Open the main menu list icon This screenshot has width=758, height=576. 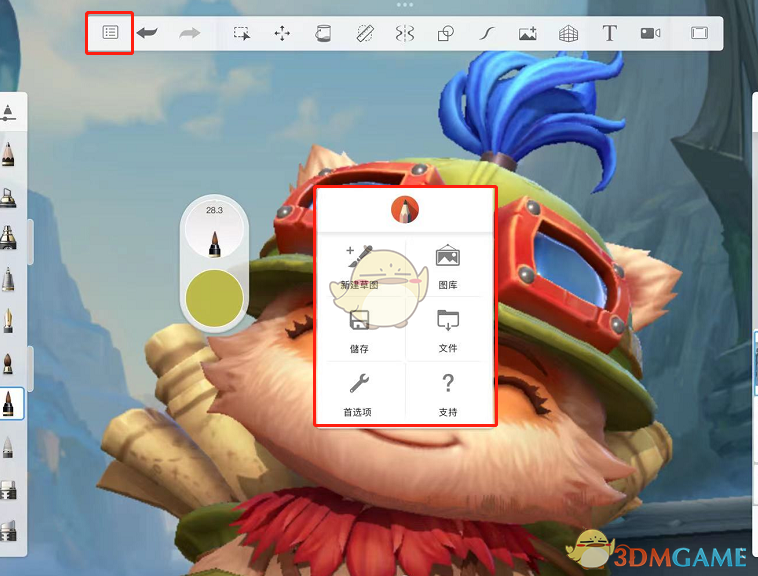(x=110, y=32)
